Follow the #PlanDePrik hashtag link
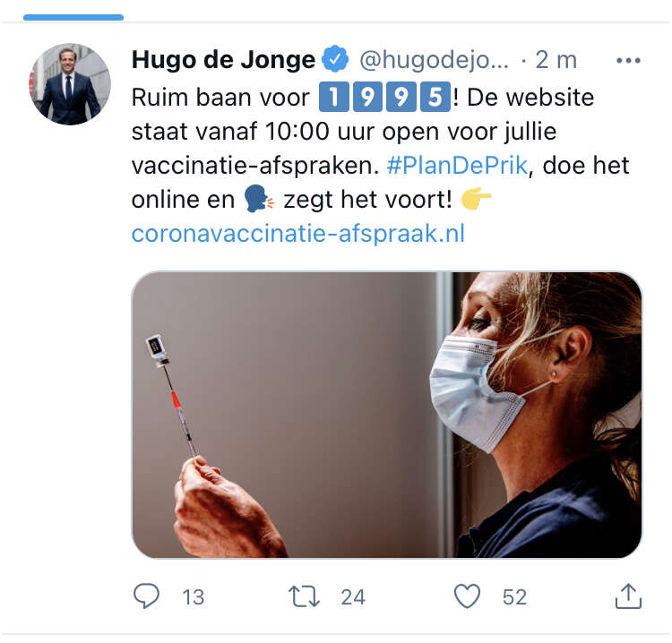The height and width of the screenshot is (643, 672). [457, 166]
